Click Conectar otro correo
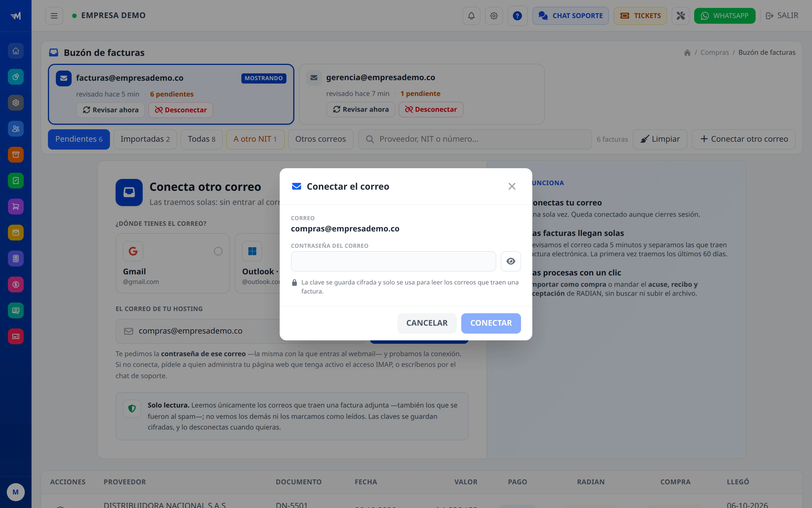 coord(743,139)
